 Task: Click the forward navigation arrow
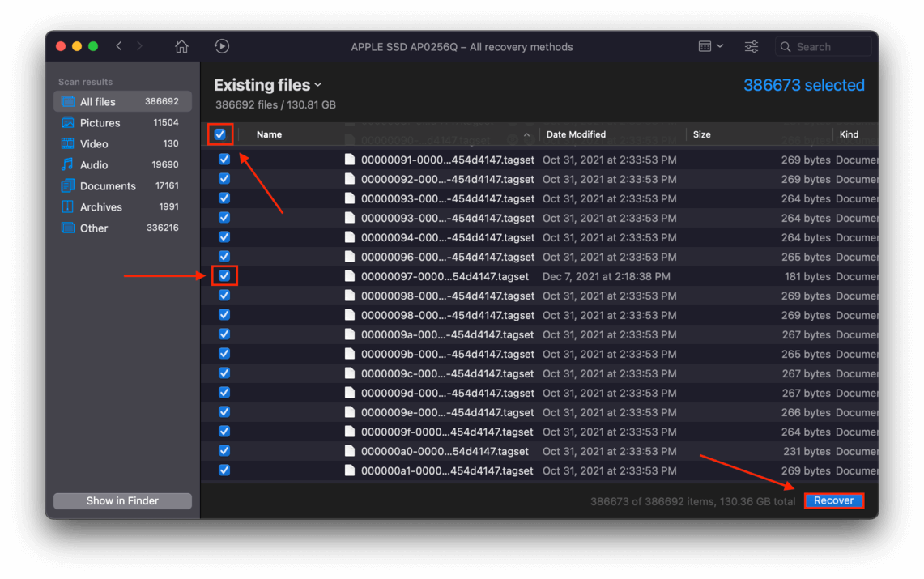(139, 46)
